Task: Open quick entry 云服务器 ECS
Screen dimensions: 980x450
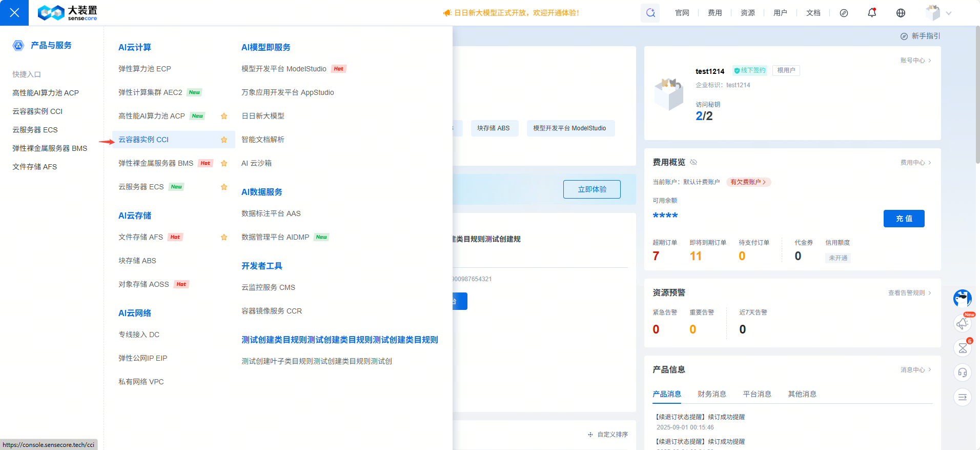Action: coord(35,130)
